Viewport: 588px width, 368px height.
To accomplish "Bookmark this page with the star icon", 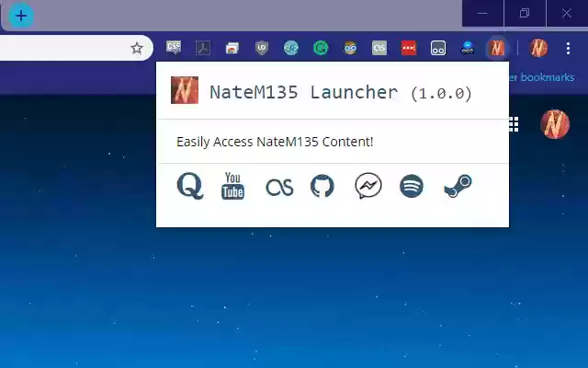I will (137, 48).
